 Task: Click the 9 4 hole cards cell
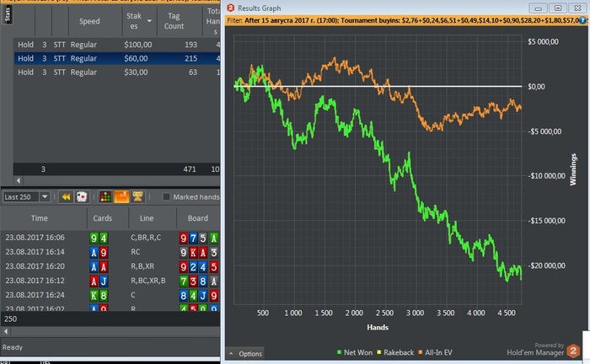(99, 238)
